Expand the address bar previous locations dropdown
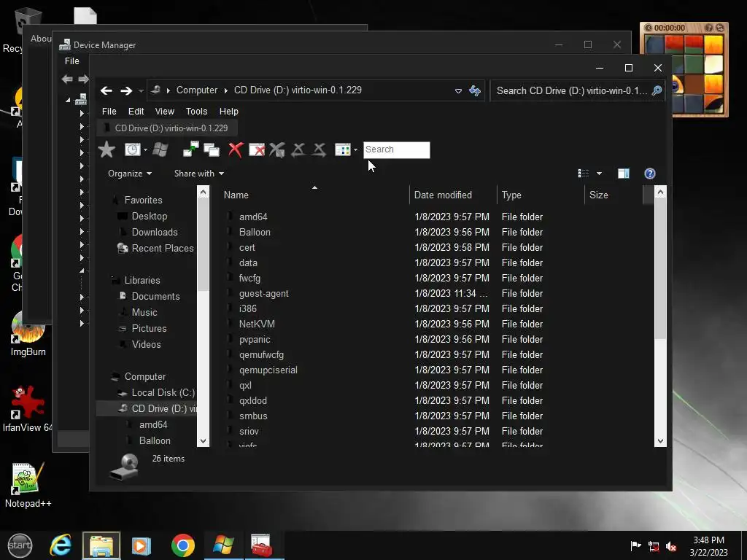Viewport: 747px width, 560px height. 458,90
